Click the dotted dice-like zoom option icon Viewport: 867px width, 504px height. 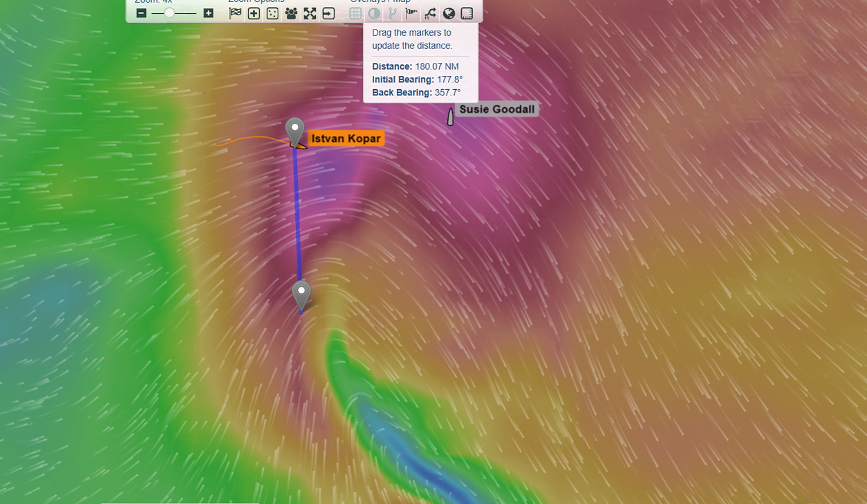273,13
